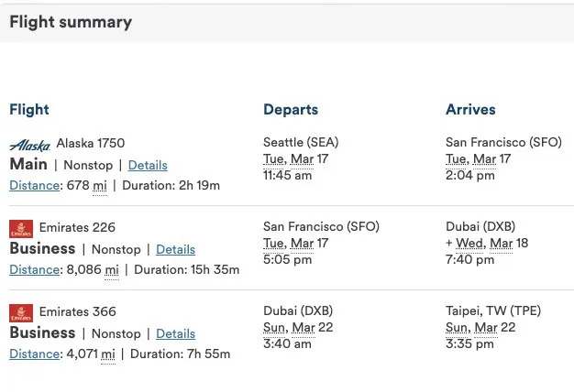Click the Emirates logo beside flight 366
Viewport: 574px width, 392px height.
click(21, 312)
